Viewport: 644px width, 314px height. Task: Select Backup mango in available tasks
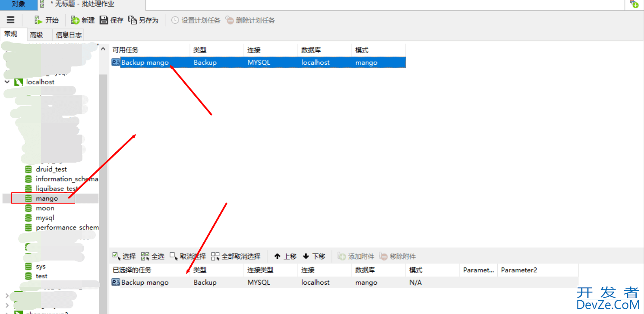point(258,63)
